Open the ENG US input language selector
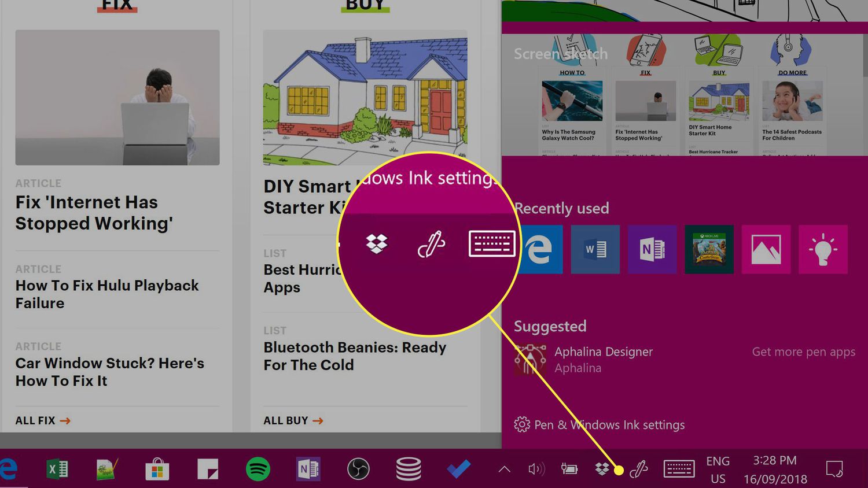This screenshot has width=868, height=488. (x=718, y=469)
